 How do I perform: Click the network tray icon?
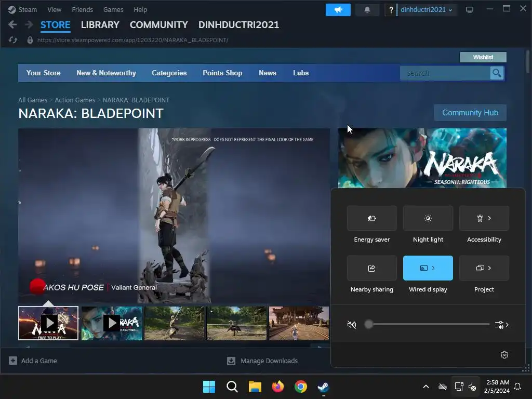click(x=459, y=387)
